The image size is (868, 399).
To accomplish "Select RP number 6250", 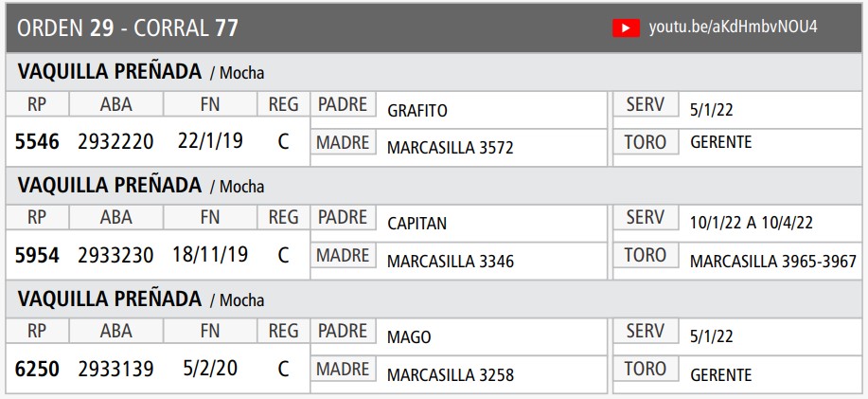I will 37,370.
